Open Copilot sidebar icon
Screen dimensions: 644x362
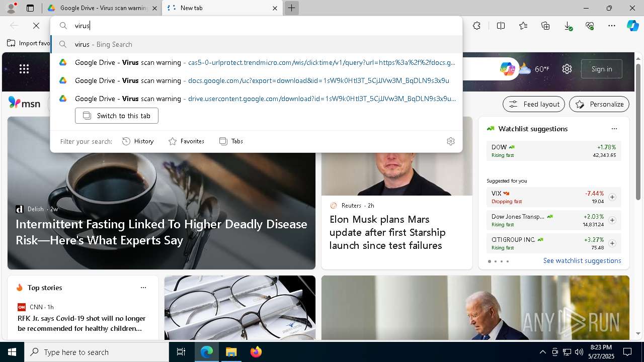click(632, 26)
